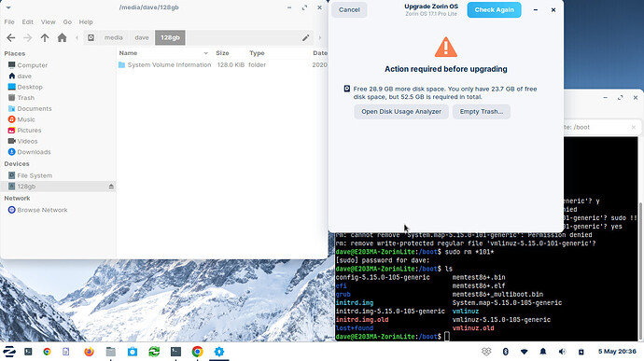Cancel the Zorin OS upgrade
The height and width of the screenshot is (361, 644).
pyautogui.click(x=349, y=10)
